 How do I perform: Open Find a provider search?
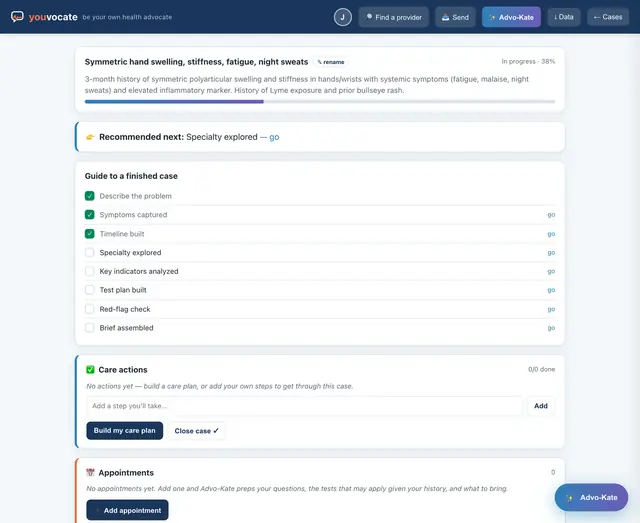[393, 17]
